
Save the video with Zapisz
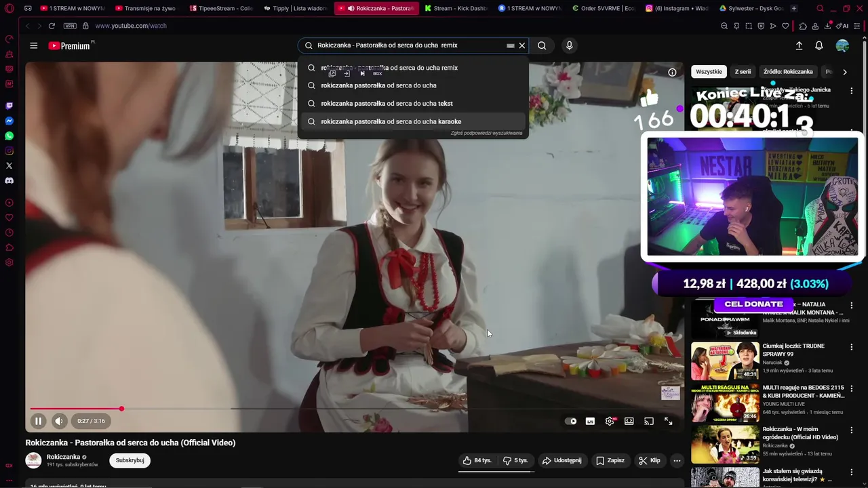coord(610,460)
